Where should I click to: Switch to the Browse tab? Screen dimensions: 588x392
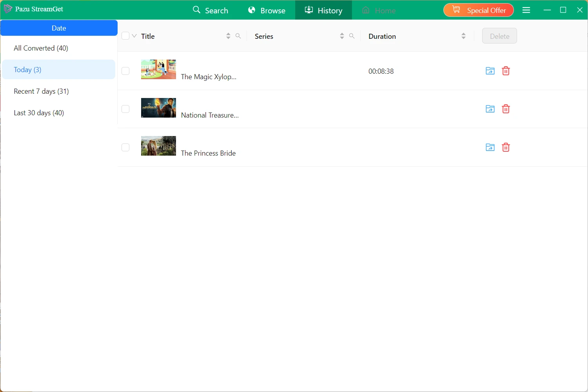click(267, 10)
